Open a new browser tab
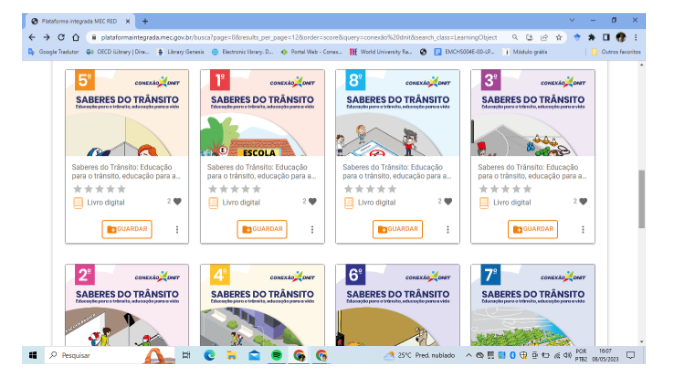 pos(145,21)
